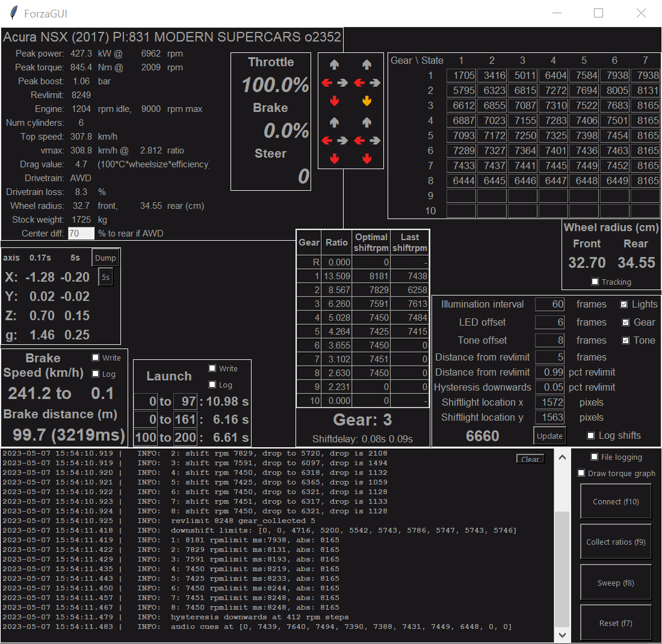The width and height of the screenshot is (662, 644).
Task: Click the Center diff input field
Action: tap(81, 234)
